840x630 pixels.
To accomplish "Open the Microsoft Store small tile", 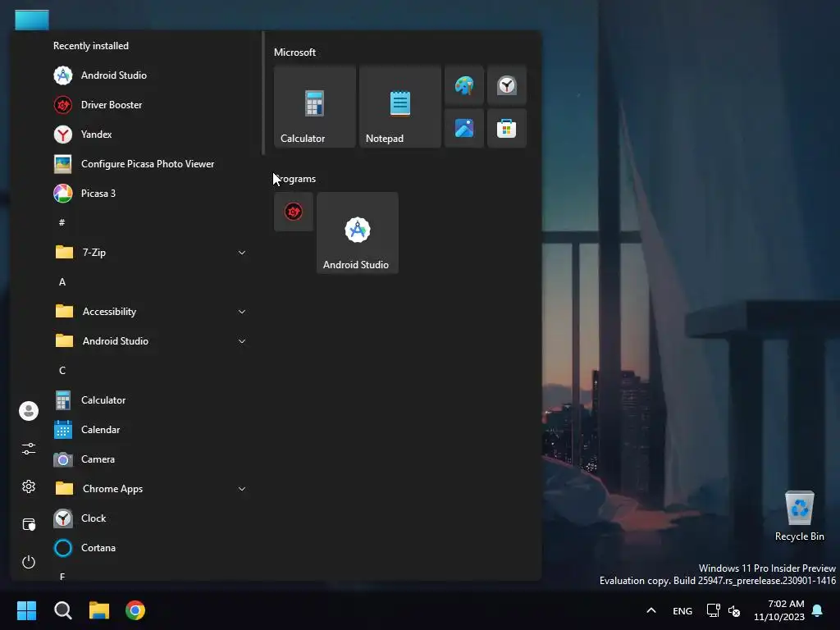I will 507,128.
